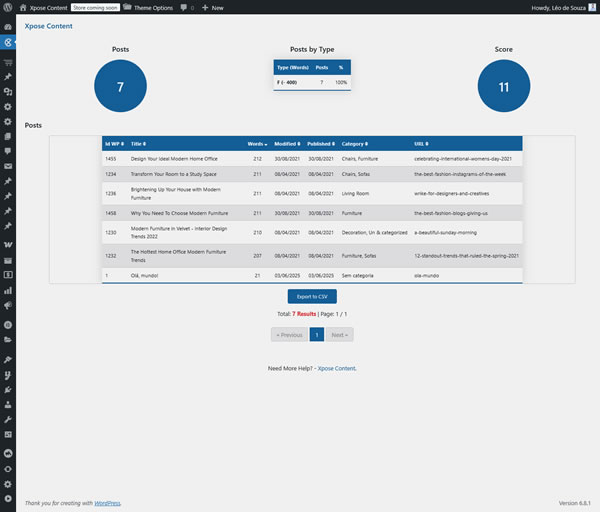Click the URL a-beautiful-sunday-morning
The image size is (600, 512).
pos(445,233)
